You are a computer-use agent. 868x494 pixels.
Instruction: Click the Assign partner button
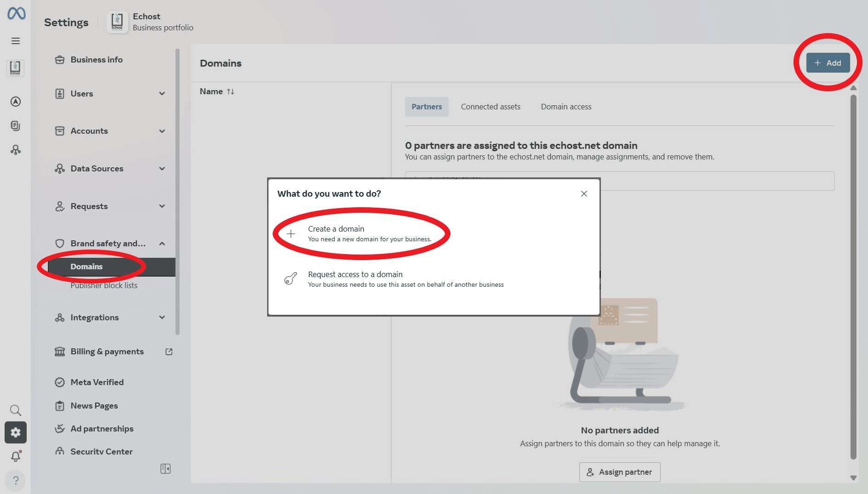pos(620,472)
